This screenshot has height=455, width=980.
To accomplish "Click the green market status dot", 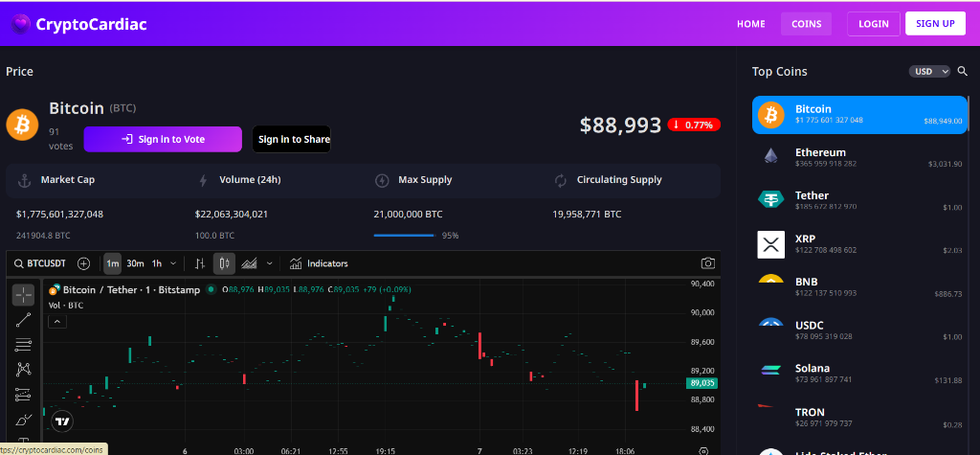I will pyautogui.click(x=212, y=289).
